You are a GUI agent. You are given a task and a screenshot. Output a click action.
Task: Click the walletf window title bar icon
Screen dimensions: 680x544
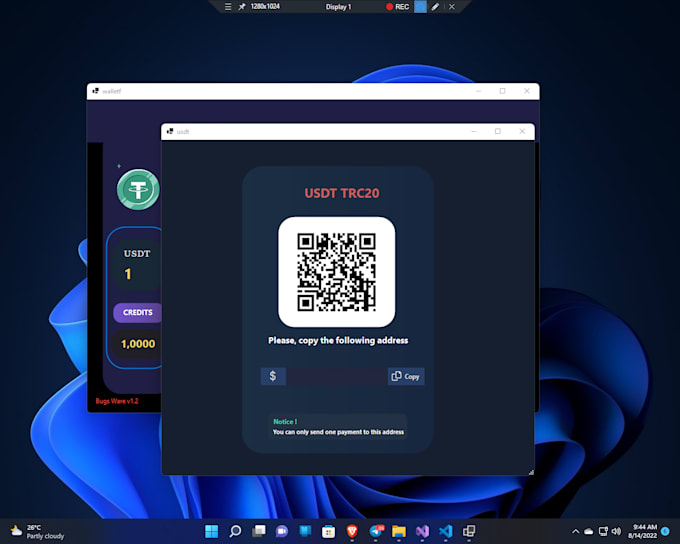point(95,91)
